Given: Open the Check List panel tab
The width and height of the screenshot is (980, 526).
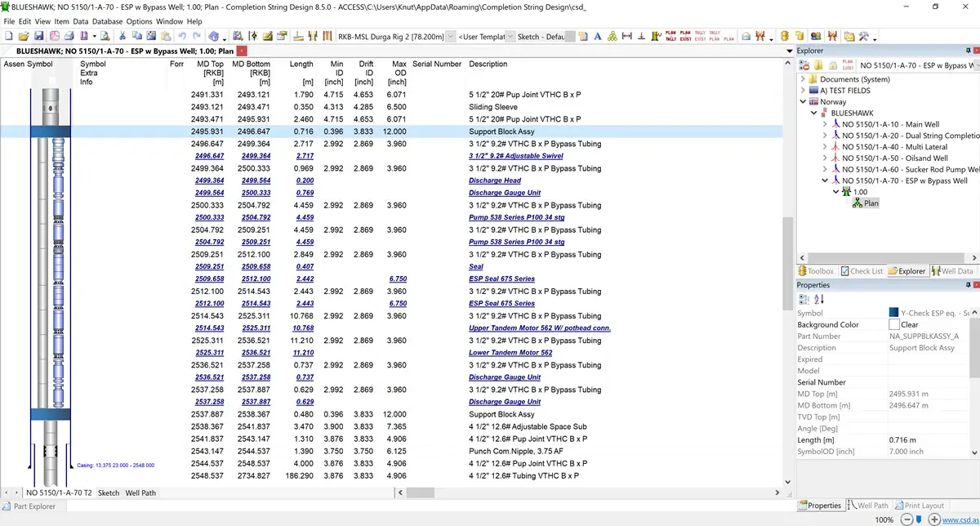Looking at the screenshot, I should pos(862,271).
